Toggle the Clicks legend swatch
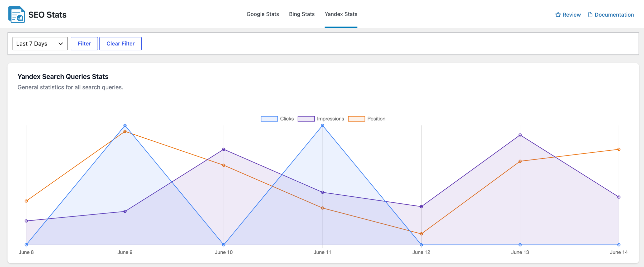The height and width of the screenshot is (267, 644). pyautogui.click(x=269, y=119)
